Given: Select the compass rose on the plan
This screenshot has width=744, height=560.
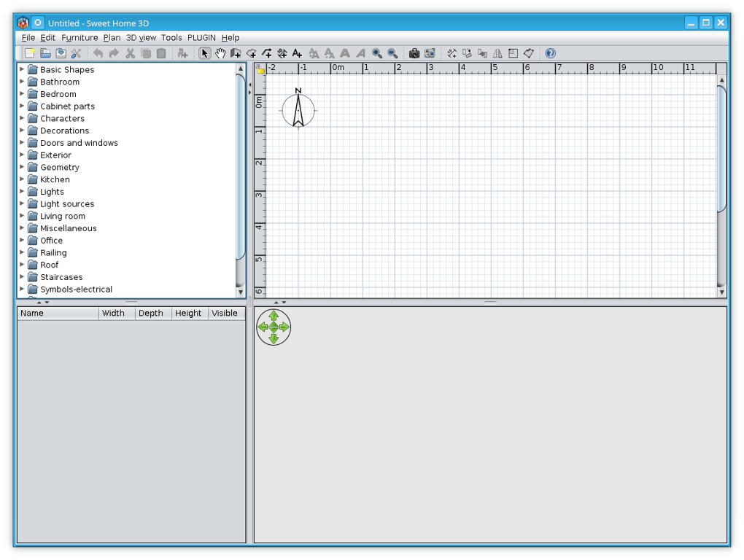Looking at the screenshot, I should (298, 109).
